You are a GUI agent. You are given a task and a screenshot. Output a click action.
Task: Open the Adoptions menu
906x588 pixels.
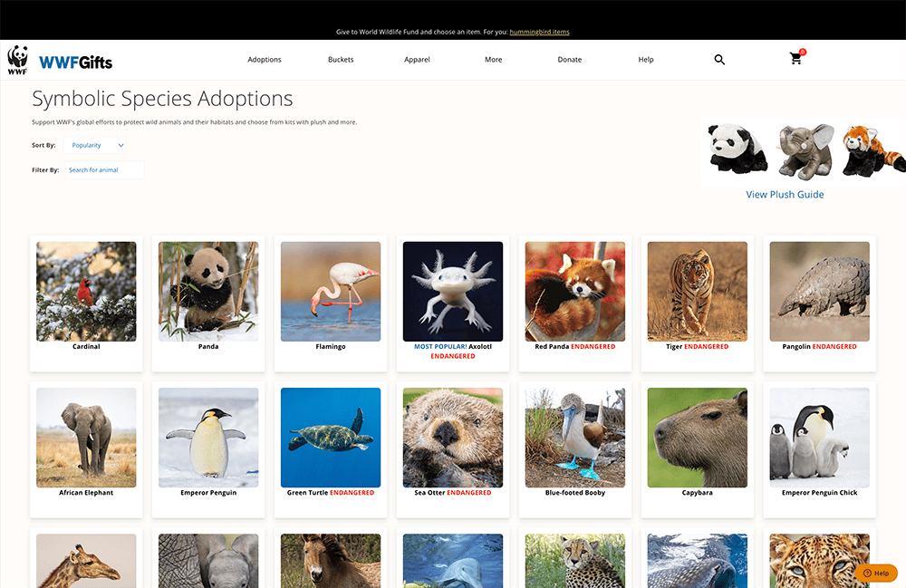264,59
